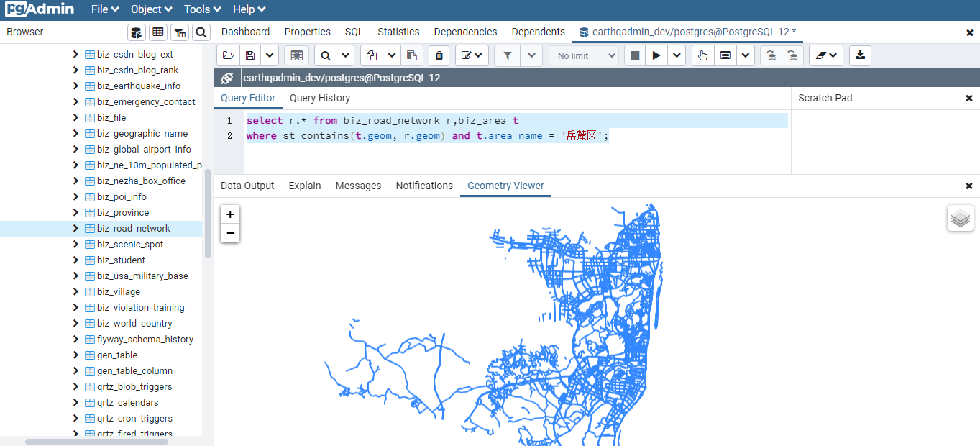The image size is (980, 446).
Task: Switch to the Dependents tab
Action: (x=538, y=32)
